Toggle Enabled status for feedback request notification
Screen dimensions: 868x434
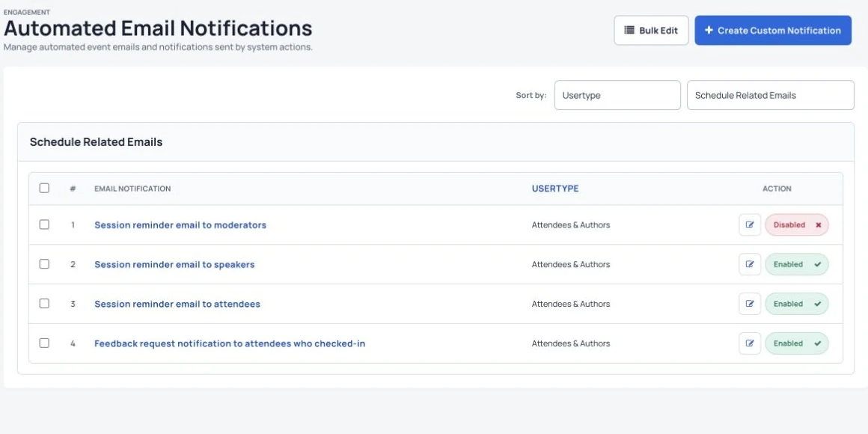tap(797, 343)
